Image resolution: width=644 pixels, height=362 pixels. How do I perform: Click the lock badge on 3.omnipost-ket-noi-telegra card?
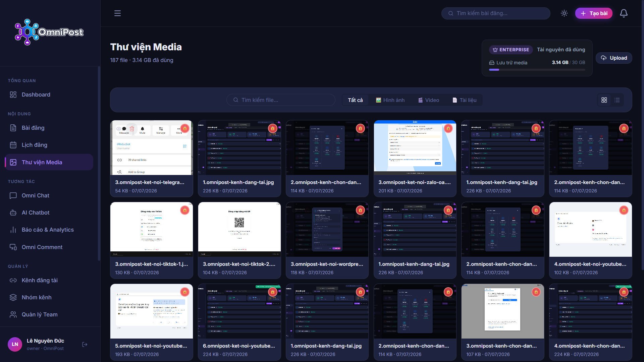[184, 128]
